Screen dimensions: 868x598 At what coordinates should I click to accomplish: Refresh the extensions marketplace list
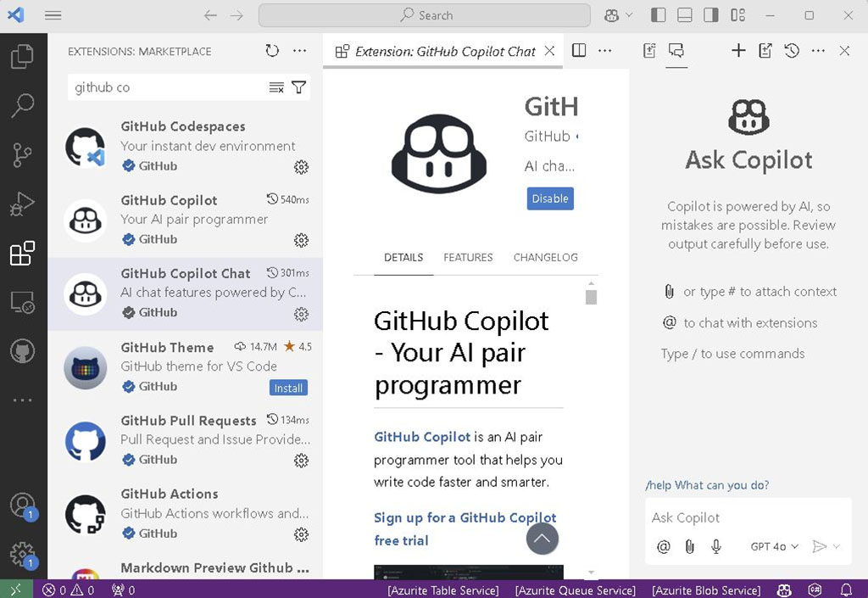(272, 51)
